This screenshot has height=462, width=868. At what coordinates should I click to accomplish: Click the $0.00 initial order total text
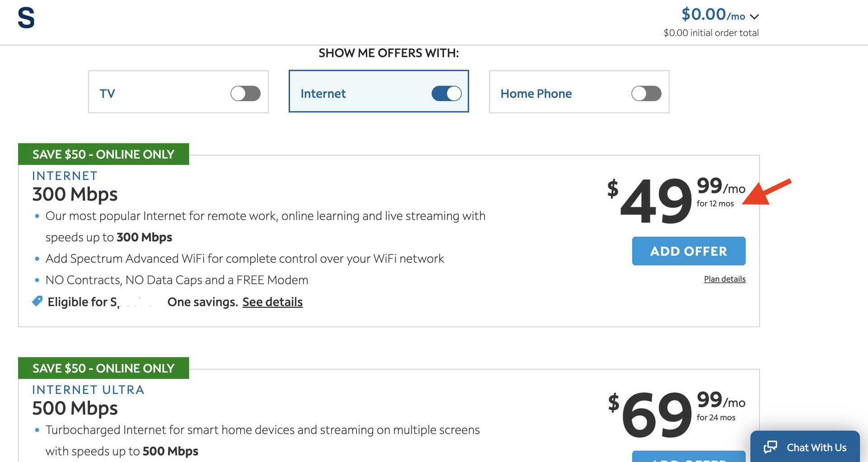click(x=711, y=33)
